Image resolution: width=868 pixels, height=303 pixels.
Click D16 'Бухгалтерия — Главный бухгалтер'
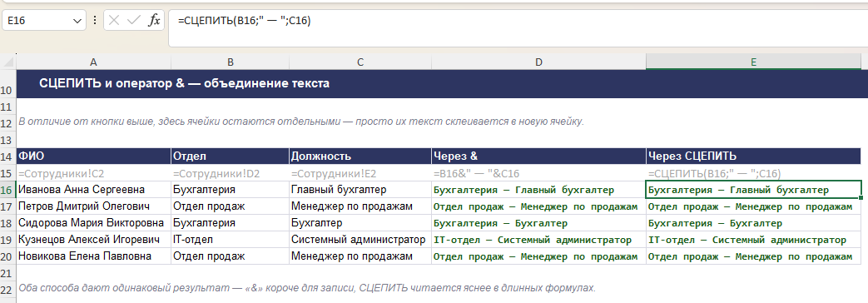coord(538,190)
